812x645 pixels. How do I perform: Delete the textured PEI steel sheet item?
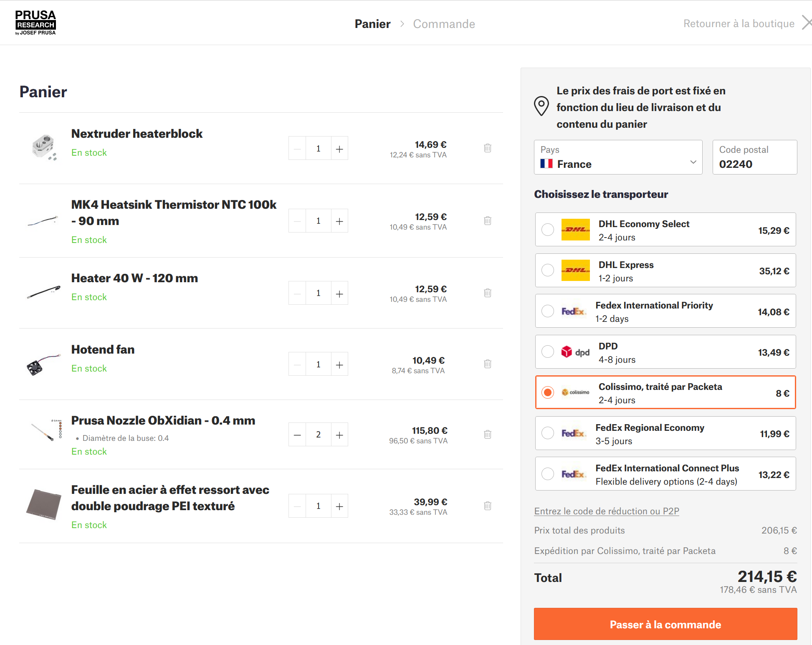pyautogui.click(x=487, y=506)
